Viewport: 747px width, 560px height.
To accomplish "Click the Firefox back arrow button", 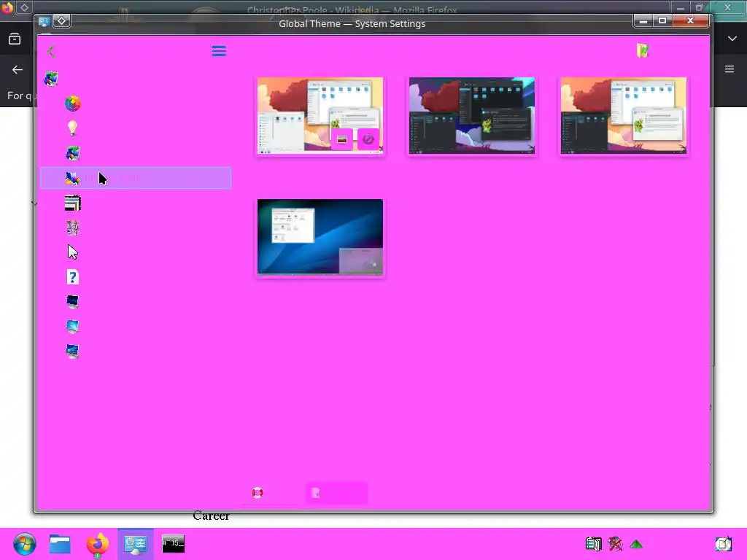I will (18, 70).
